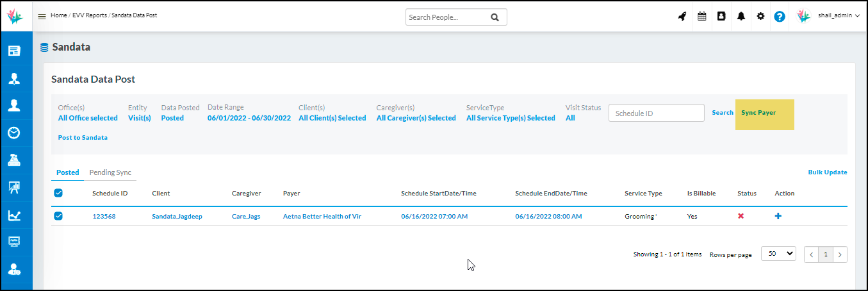Open the blue help question mark
Viewport: 868px width, 291px height.
pyautogui.click(x=780, y=17)
